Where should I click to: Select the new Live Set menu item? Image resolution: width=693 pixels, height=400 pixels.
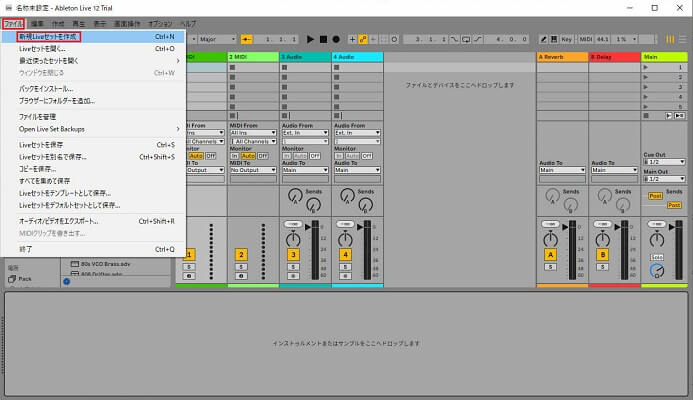94,37
